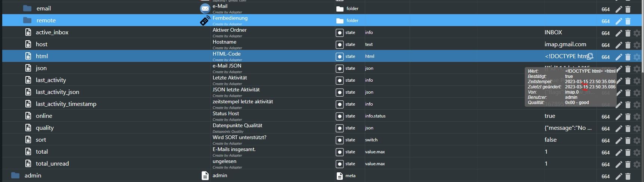Select the active_inbox tree entry

point(52,32)
